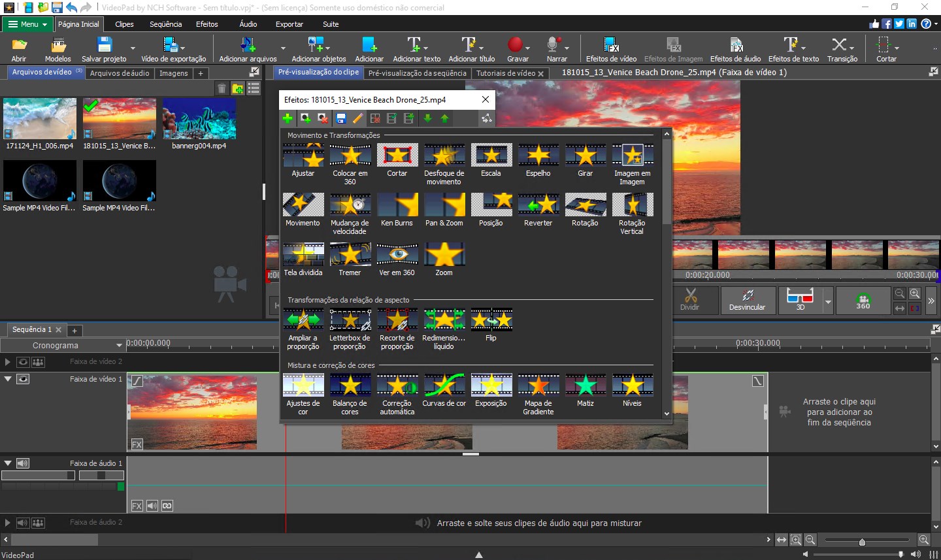The width and height of the screenshot is (941, 560).
Task: Select the Letterbox de proporção effect
Action: point(350,320)
